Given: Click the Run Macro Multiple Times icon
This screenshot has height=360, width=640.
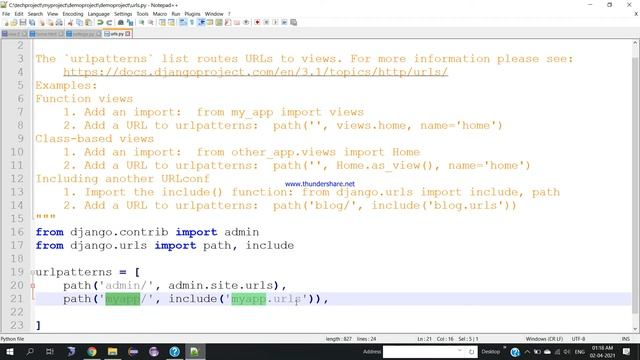Looking at the screenshot, I should point(284,22).
